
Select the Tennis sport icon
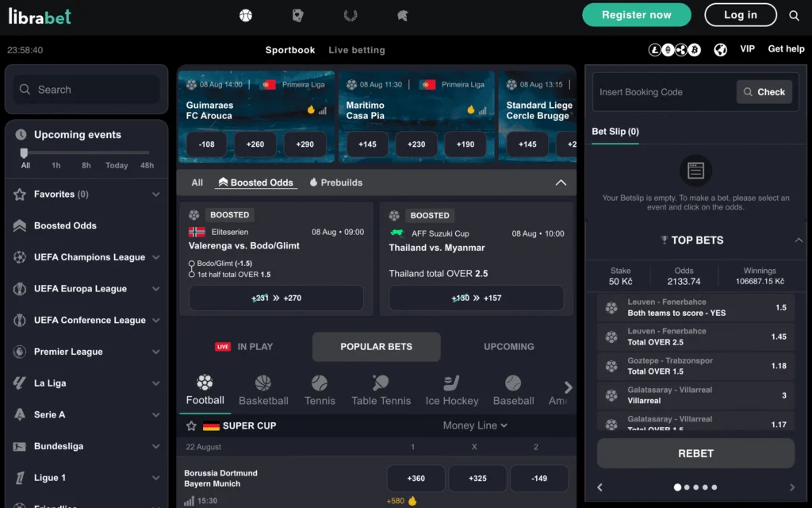click(x=320, y=383)
